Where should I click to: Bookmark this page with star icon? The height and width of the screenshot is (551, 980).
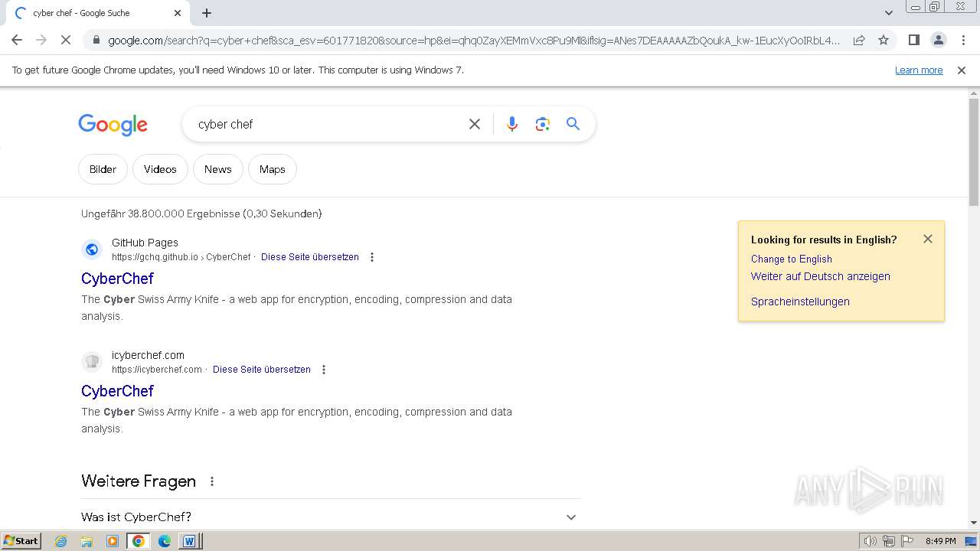coord(884,40)
